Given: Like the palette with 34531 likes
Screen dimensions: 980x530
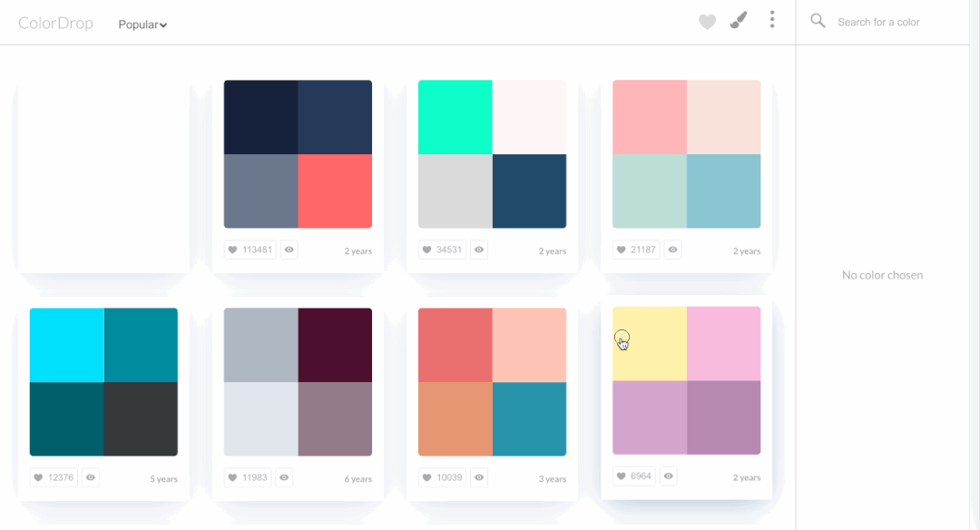Looking at the screenshot, I should coord(444,250).
